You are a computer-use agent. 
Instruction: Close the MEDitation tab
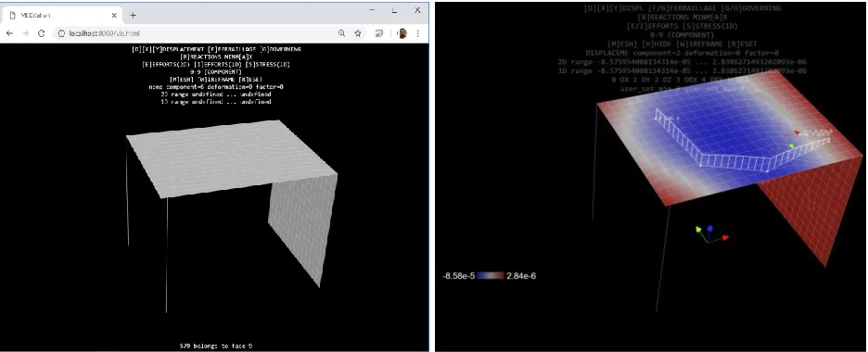[x=115, y=16]
